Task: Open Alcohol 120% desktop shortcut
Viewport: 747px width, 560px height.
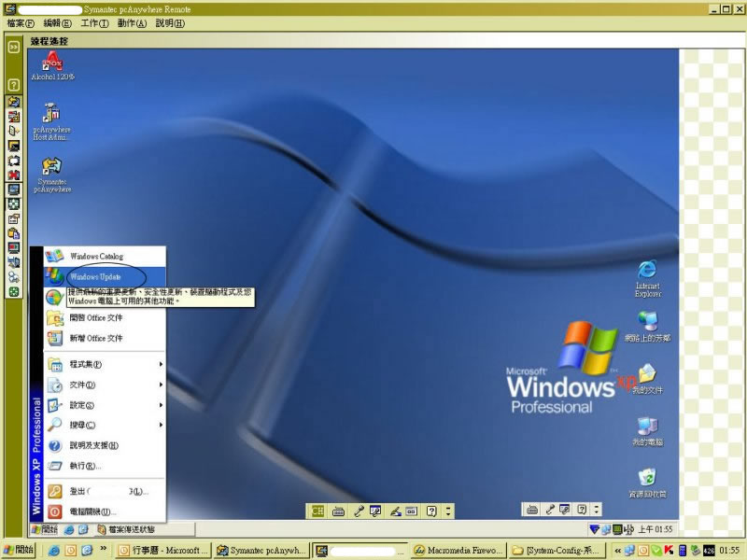Action: 52,65
